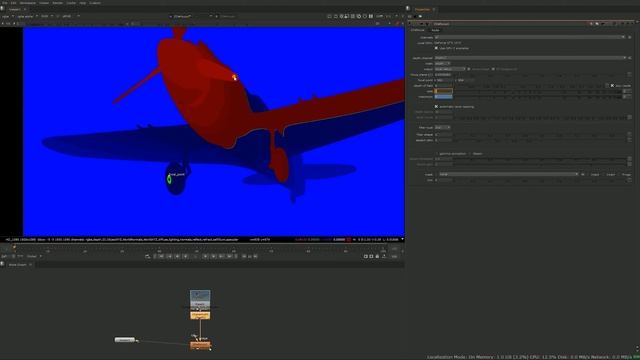The width and height of the screenshot is (640, 360).
Task: Open the math dropdown
Action: click(442, 64)
